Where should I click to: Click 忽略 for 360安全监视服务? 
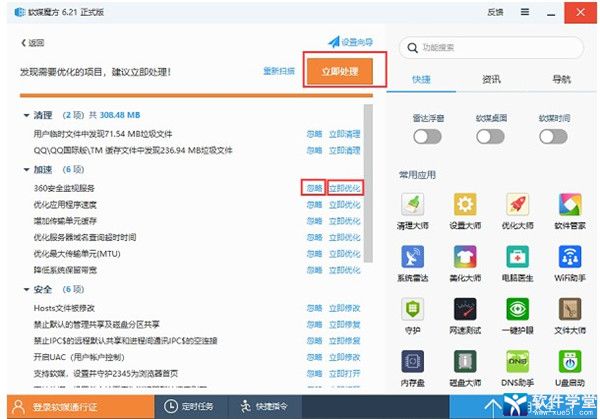(x=315, y=188)
